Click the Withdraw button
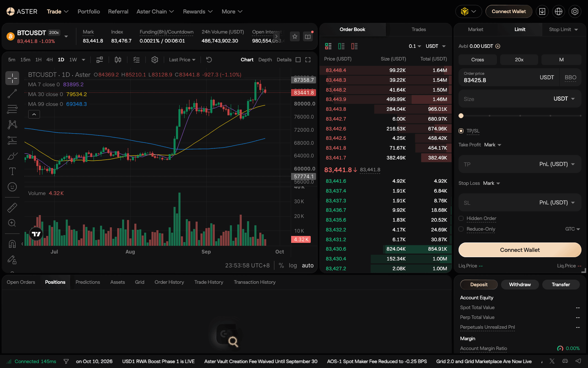The width and height of the screenshot is (588, 368). tap(520, 285)
